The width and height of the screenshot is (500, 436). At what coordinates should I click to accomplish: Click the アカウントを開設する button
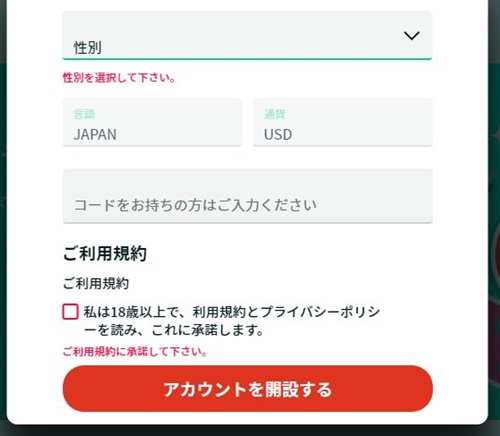coord(247,389)
